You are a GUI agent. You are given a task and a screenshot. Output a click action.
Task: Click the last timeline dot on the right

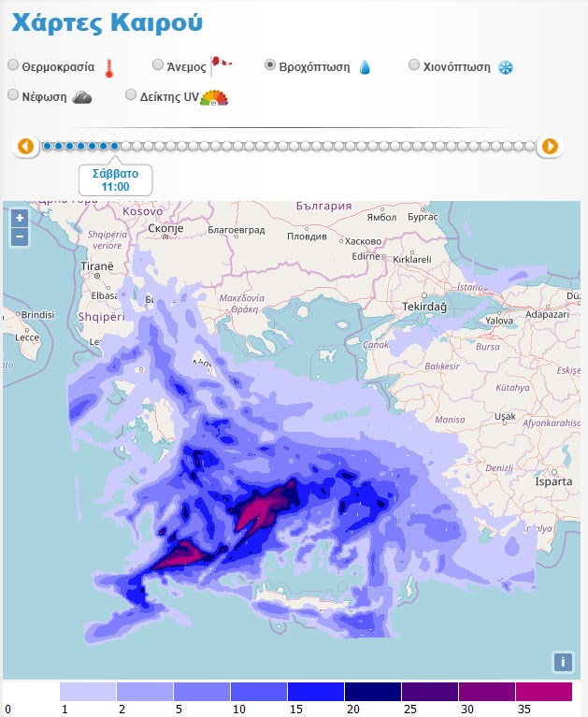click(x=530, y=147)
